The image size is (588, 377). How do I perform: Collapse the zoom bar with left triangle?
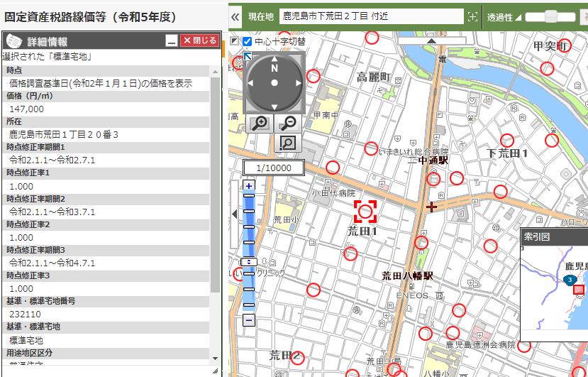point(235,214)
